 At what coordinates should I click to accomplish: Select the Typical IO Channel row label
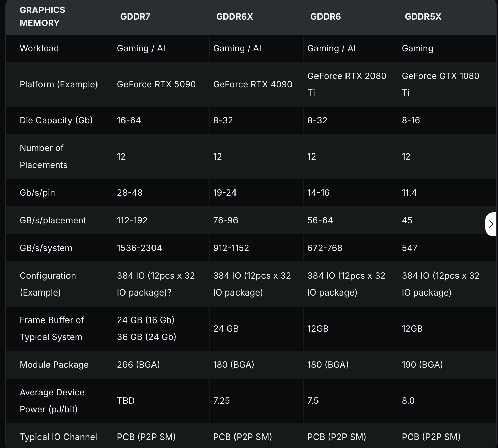[58, 437]
